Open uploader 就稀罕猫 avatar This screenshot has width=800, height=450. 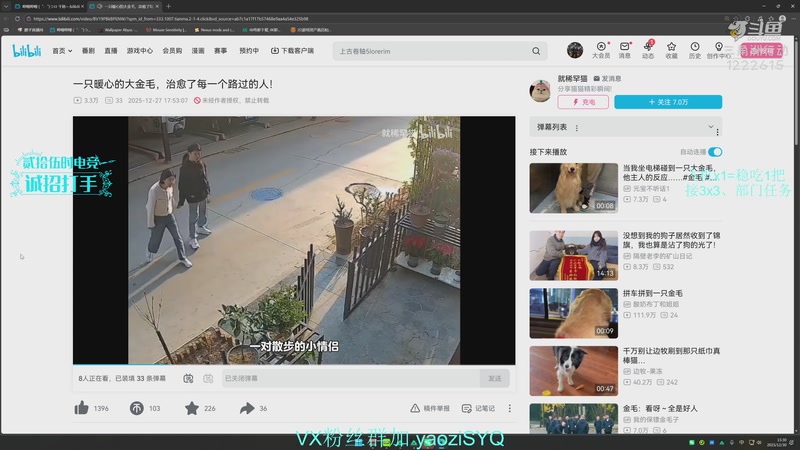(540, 91)
